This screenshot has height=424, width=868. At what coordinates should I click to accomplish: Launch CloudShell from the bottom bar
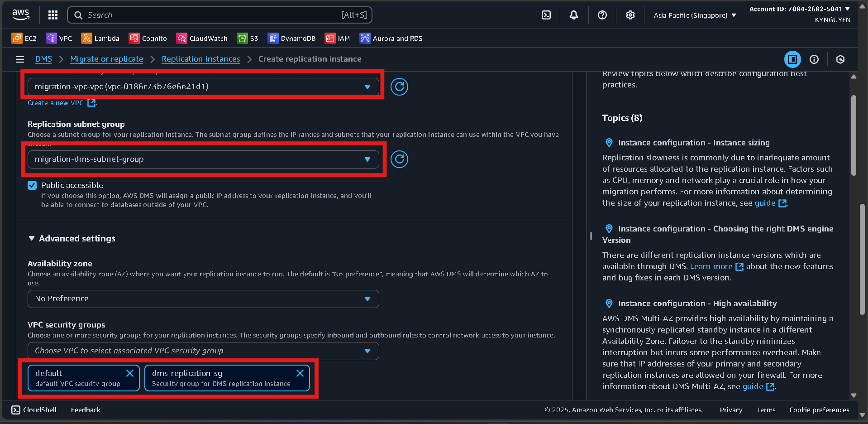coord(33,410)
